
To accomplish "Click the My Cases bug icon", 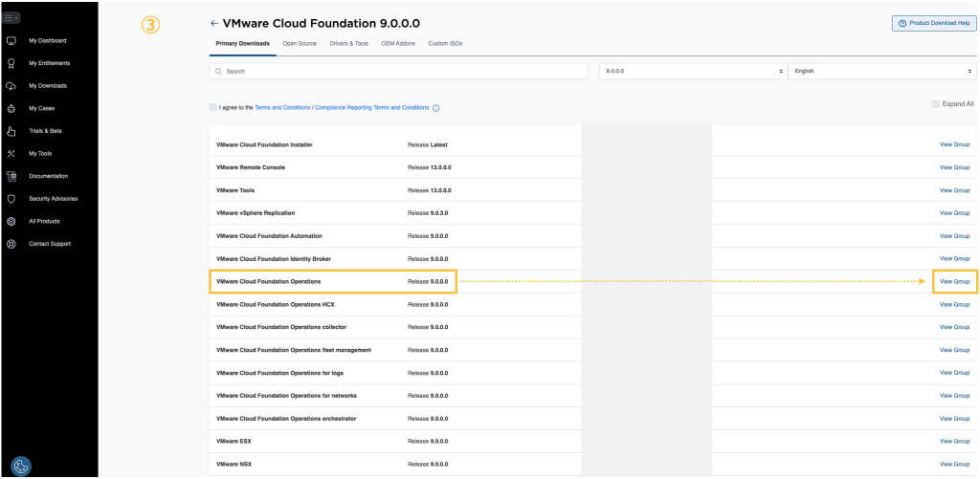I will (11, 108).
